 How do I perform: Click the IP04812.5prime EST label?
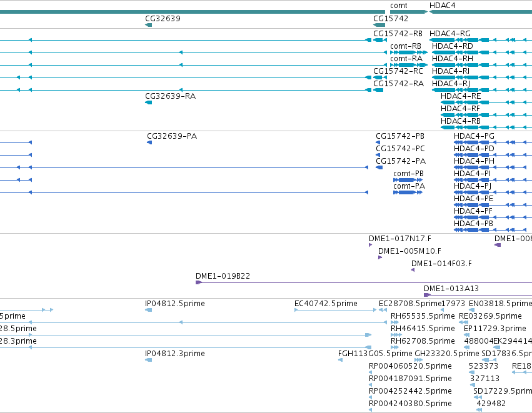[x=175, y=304]
